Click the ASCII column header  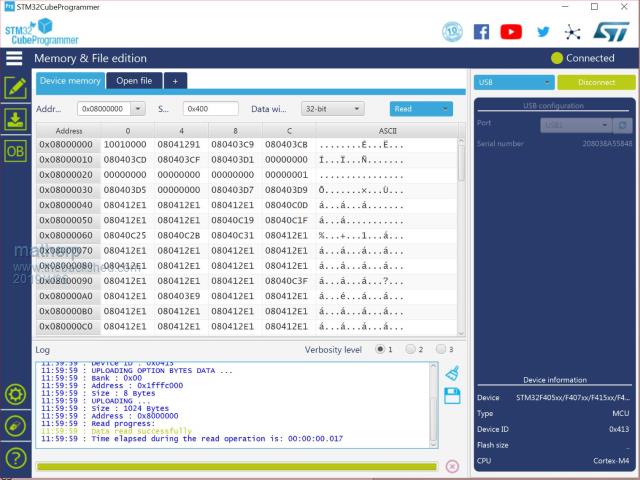[x=387, y=131]
